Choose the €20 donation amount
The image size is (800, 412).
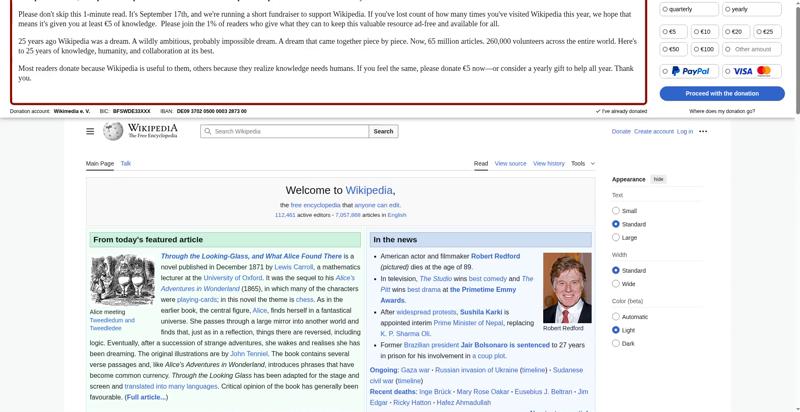pyautogui.click(x=736, y=32)
